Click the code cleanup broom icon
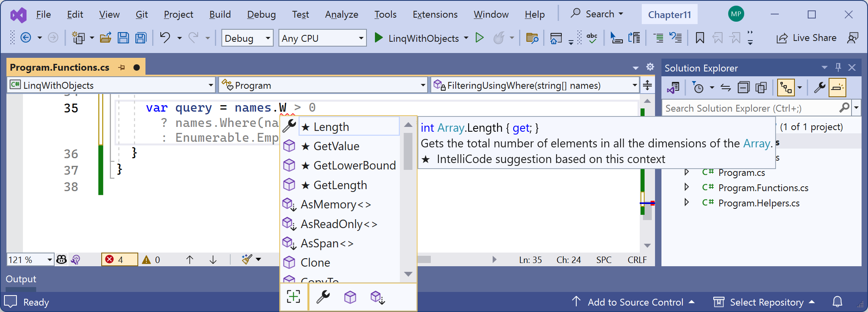 [x=247, y=259]
